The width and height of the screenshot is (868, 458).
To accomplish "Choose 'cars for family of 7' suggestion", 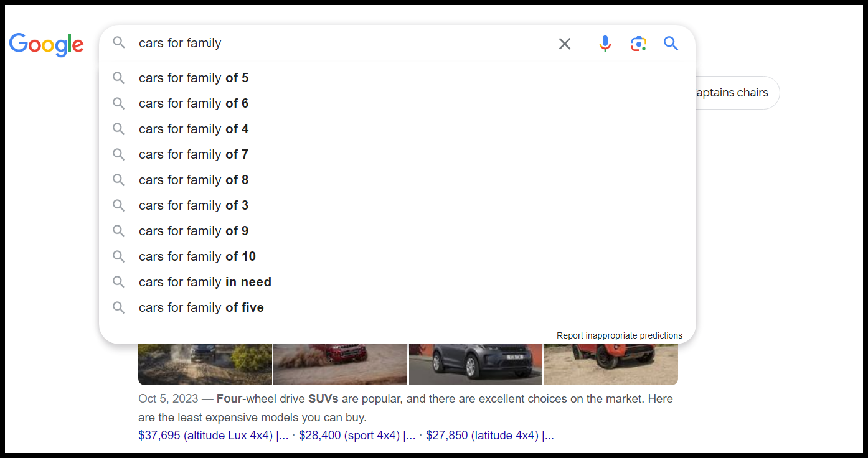I will (x=194, y=154).
